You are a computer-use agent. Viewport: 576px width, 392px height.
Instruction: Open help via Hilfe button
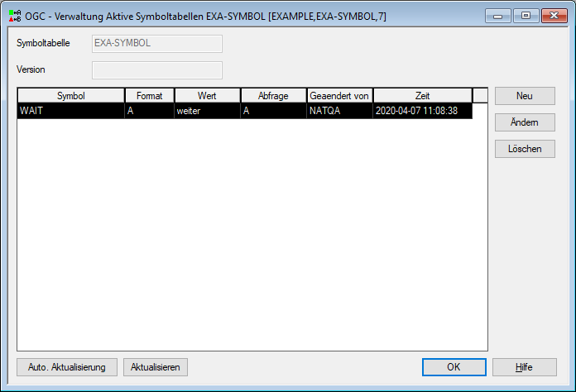[525, 367]
